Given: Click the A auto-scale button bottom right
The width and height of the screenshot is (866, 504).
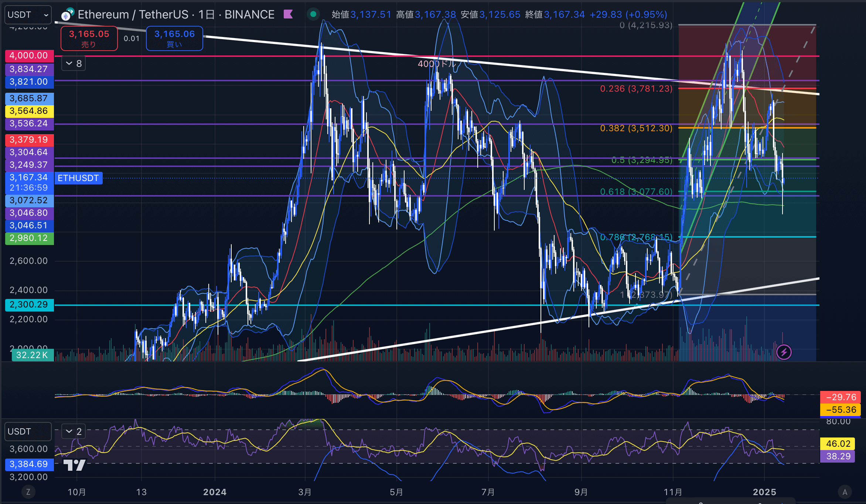Looking at the screenshot, I should click(845, 492).
